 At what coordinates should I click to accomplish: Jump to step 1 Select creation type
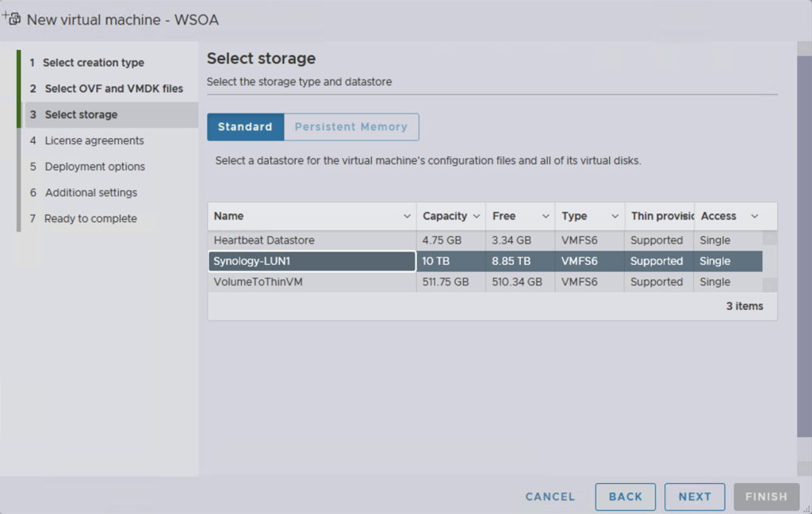tap(93, 63)
